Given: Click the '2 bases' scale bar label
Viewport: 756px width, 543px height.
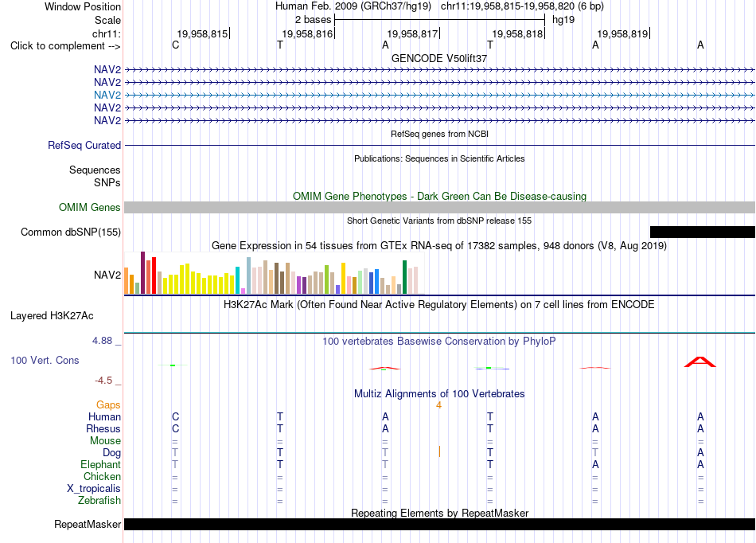Looking at the screenshot, I should tap(313, 20).
